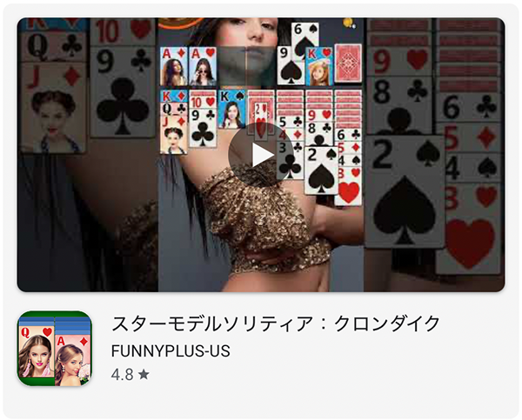This screenshot has width=522, height=420.
Task: Click the star icon beside rating
Action: (x=144, y=375)
